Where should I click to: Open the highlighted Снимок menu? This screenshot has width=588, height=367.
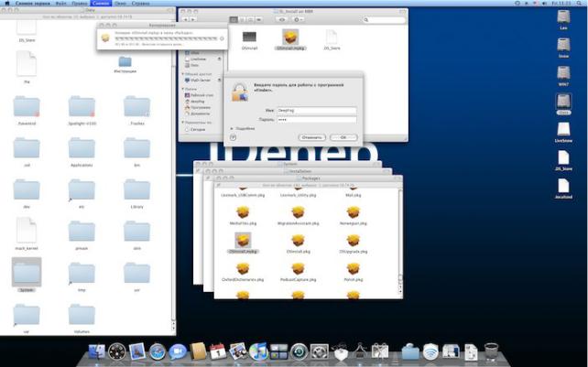coord(101,3)
